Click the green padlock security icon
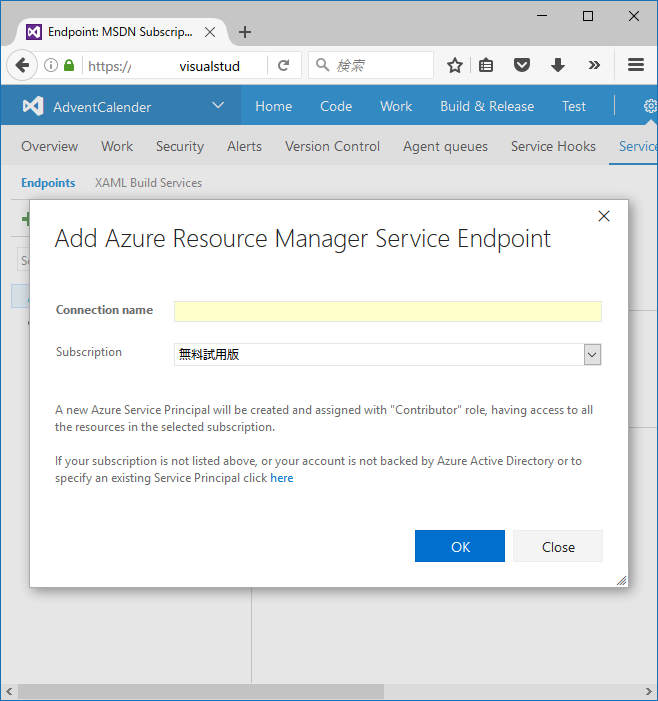The width and height of the screenshot is (658, 701). pos(69,66)
